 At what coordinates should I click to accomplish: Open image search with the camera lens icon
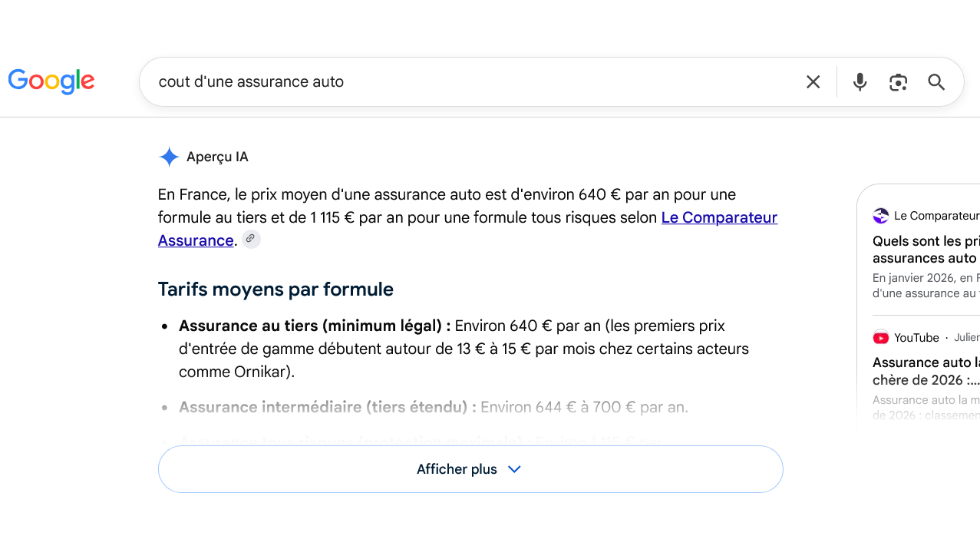(899, 82)
